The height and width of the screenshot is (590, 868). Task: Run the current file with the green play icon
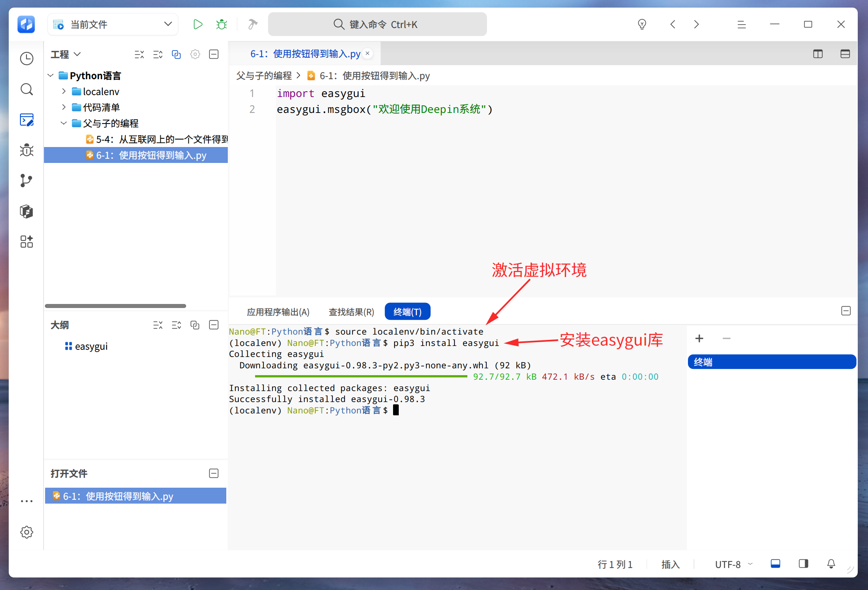[197, 25]
